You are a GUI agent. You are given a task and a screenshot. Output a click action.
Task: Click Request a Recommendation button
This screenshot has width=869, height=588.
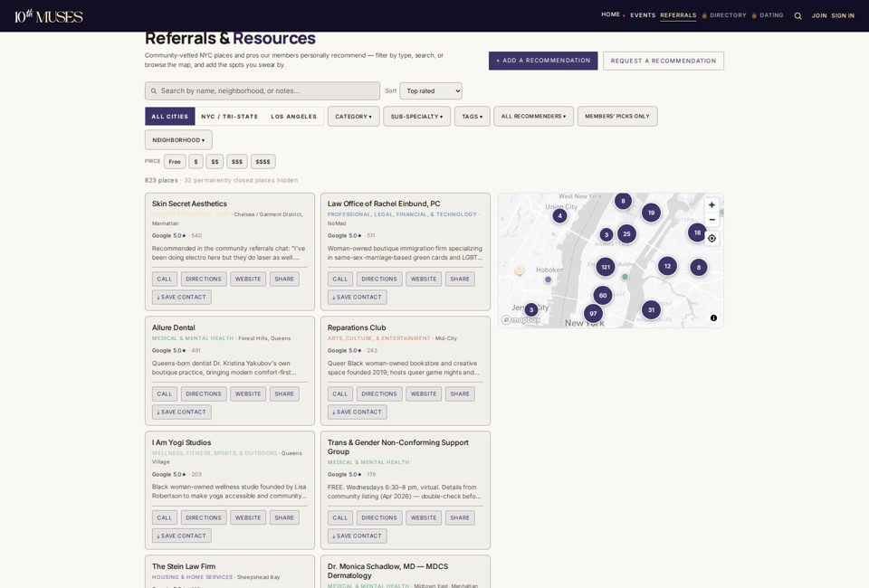point(664,61)
